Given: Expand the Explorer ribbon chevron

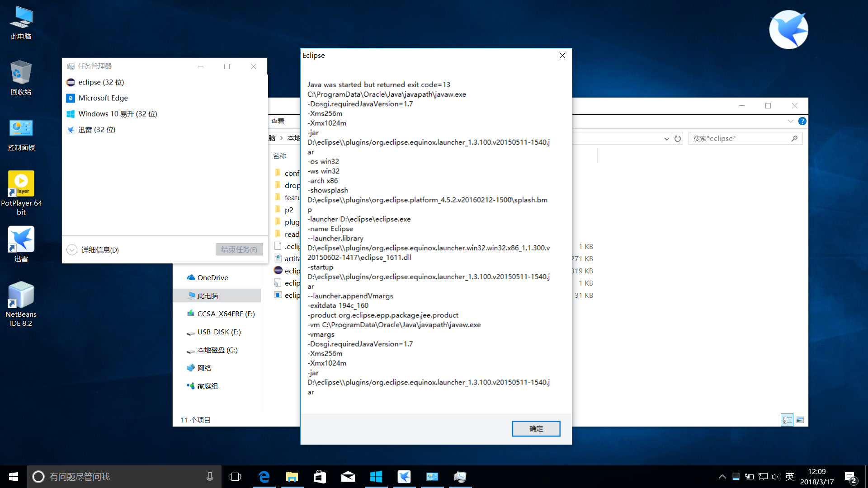Looking at the screenshot, I should [x=790, y=121].
